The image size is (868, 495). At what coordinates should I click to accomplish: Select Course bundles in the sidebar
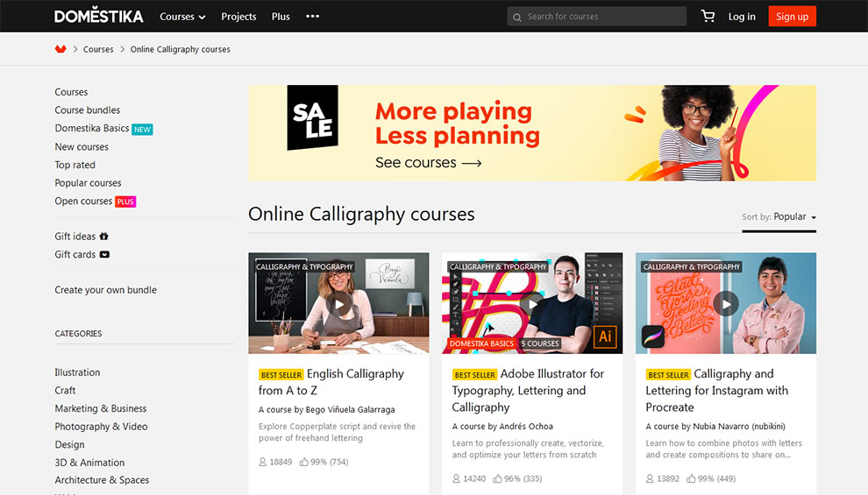[88, 110]
